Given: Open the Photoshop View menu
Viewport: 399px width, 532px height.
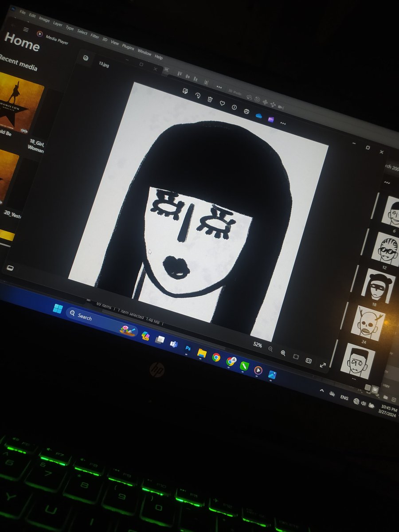Looking at the screenshot, I should [x=115, y=43].
